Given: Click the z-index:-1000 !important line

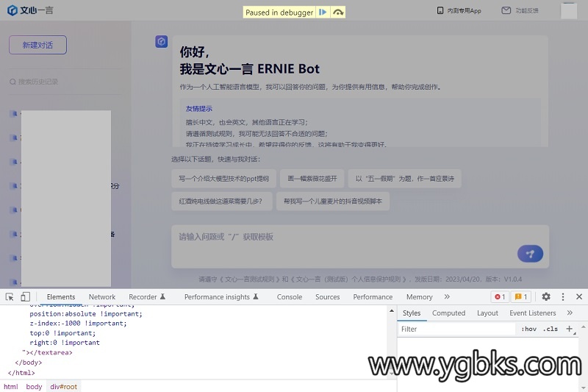Looking at the screenshot, I should [79, 324].
